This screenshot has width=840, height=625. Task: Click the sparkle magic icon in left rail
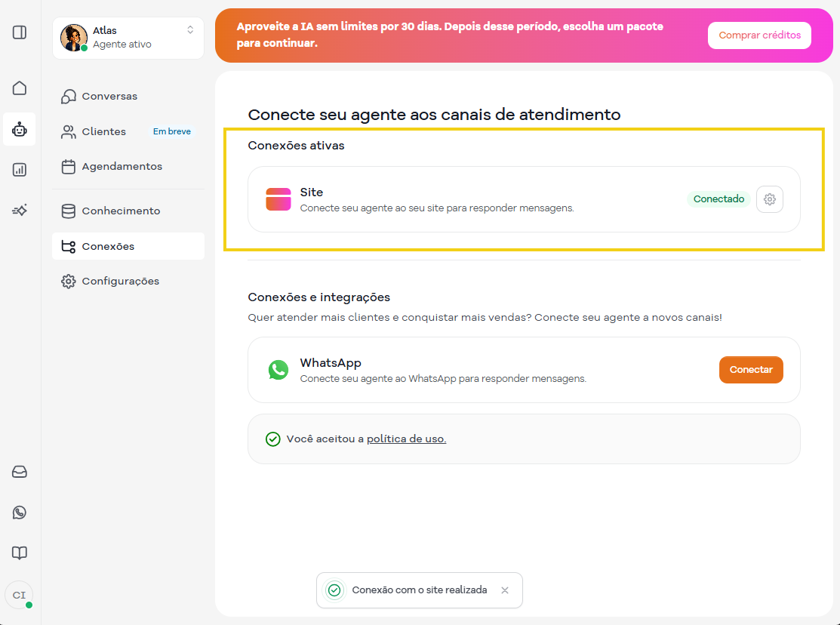pyautogui.click(x=20, y=210)
